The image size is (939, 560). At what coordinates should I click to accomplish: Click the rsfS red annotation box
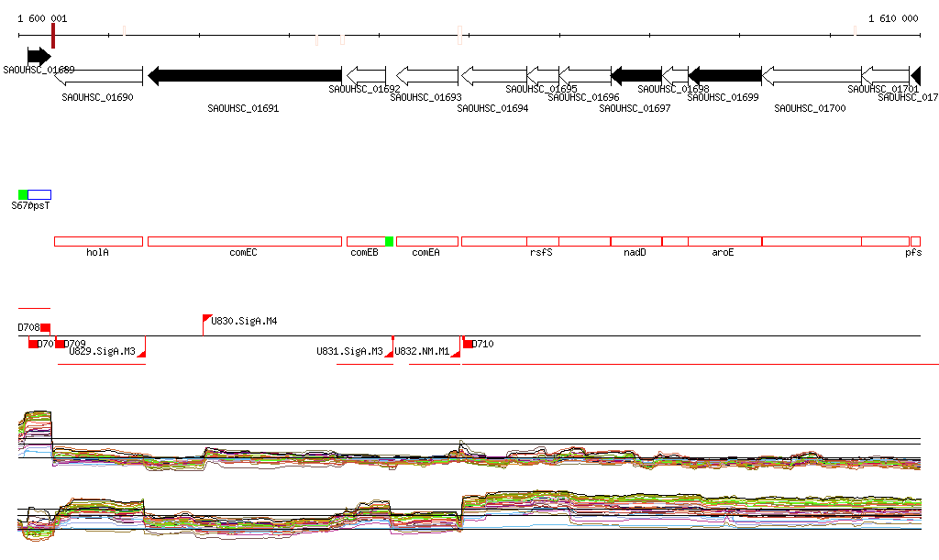click(x=543, y=242)
